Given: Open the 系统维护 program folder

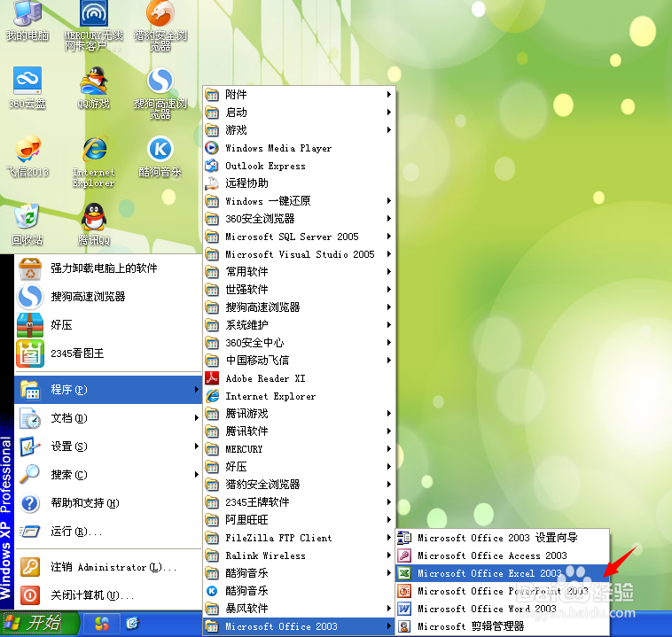Looking at the screenshot, I should click(x=299, y=325).
